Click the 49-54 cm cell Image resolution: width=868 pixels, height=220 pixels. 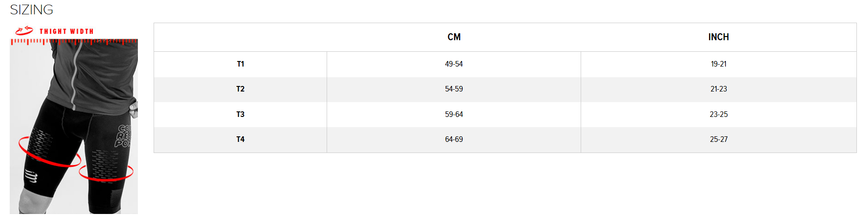[x=454, y=64]
